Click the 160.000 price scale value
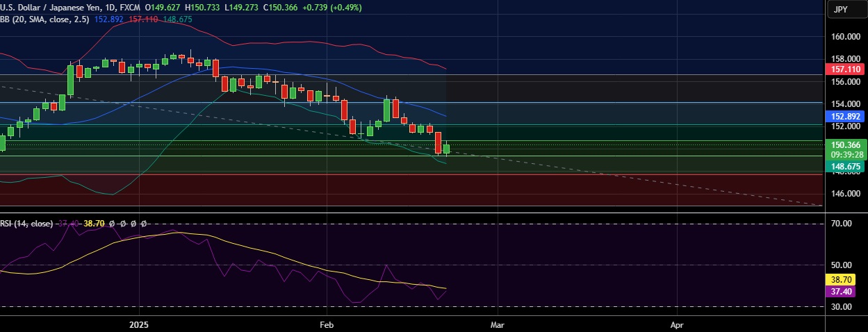Viewport: 868px width, 332px height. tap(846, 37)
